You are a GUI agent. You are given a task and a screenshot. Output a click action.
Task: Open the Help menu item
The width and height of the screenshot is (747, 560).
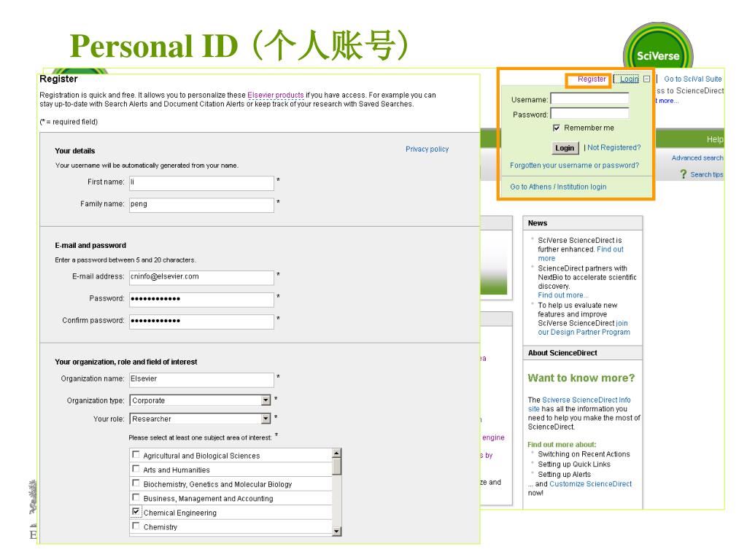[715, 139]
